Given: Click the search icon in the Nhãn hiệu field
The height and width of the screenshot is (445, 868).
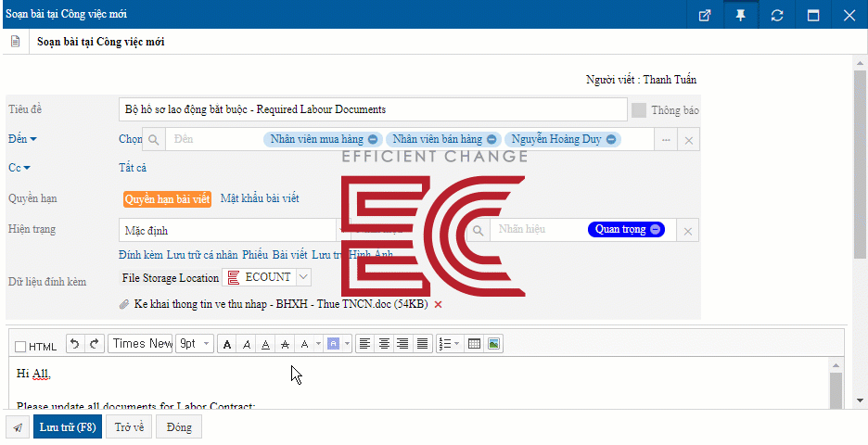Looking at the screenshot, I should coord(479,230).
